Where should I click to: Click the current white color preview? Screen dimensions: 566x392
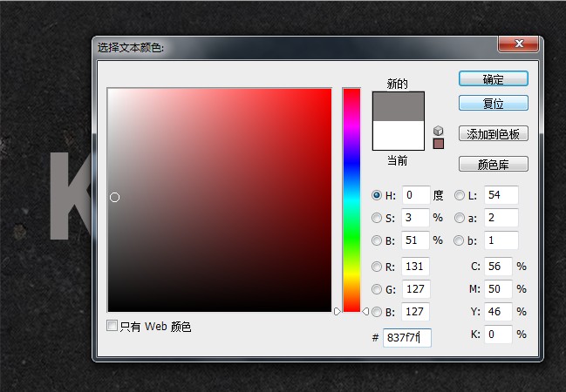[x=399, y=135]
